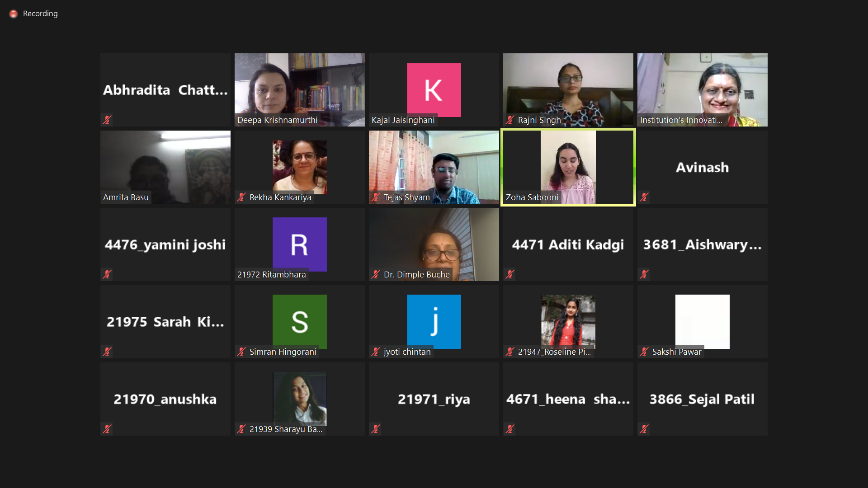The image size is (868, 488).
Task: Click muted mic icon beside Simran Hingorani
Action: pos(241,352)
